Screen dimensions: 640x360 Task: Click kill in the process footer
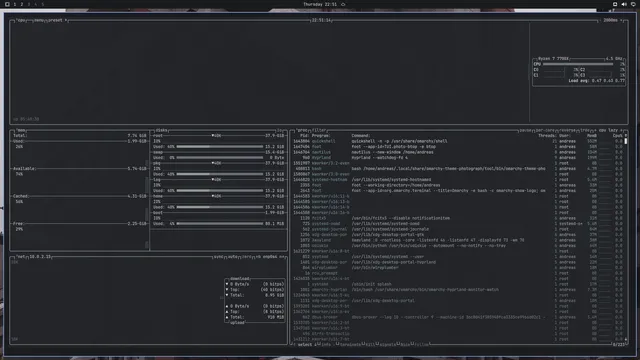[x=370, y=344]
